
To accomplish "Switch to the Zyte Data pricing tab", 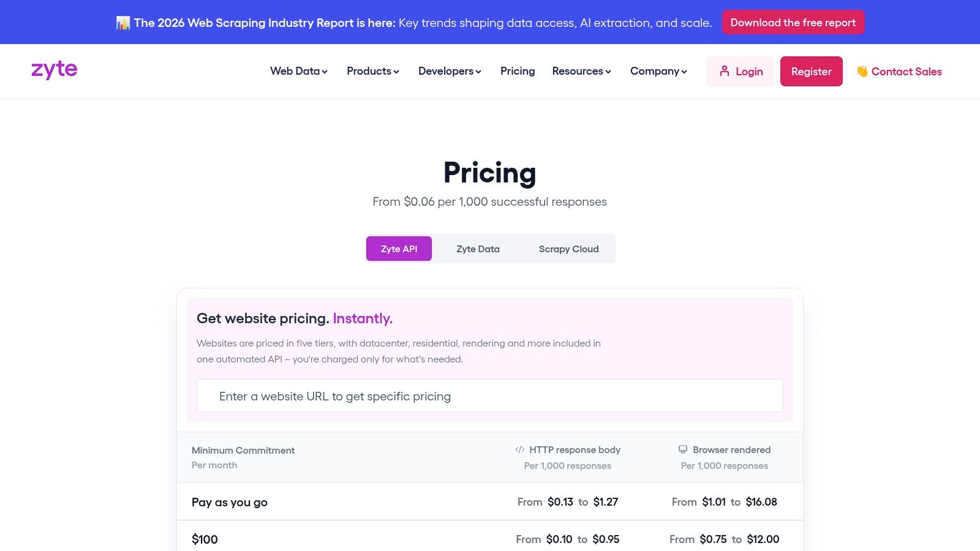I will [478, 249].
